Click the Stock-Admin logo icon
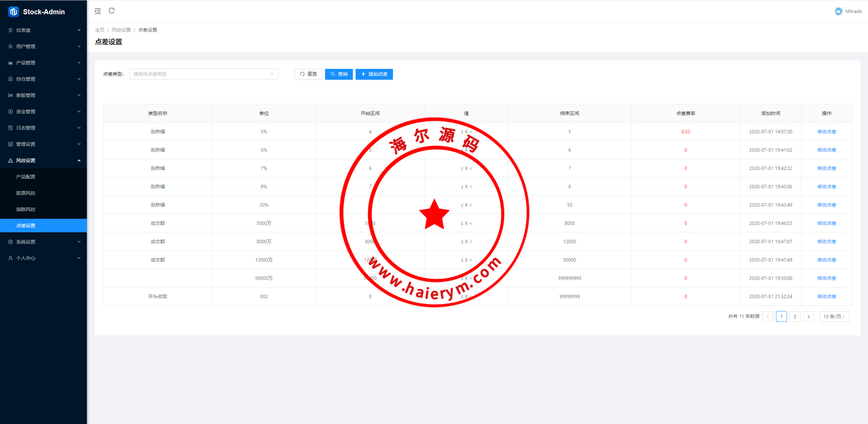 point(13,12)
